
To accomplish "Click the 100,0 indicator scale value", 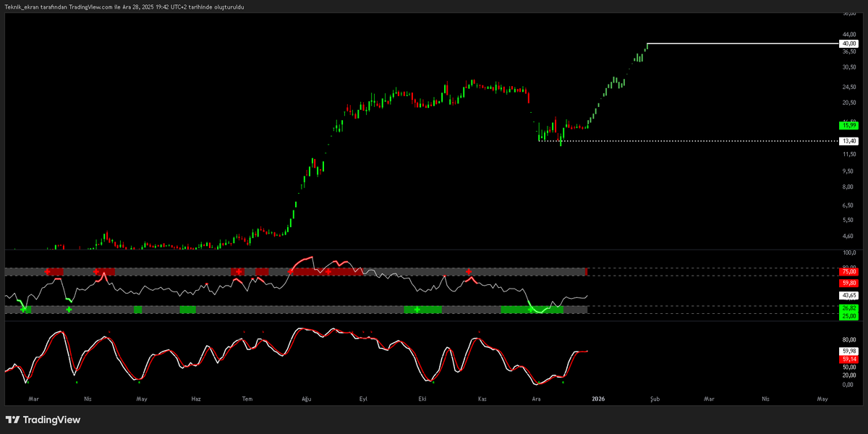I will coord(848,253).
